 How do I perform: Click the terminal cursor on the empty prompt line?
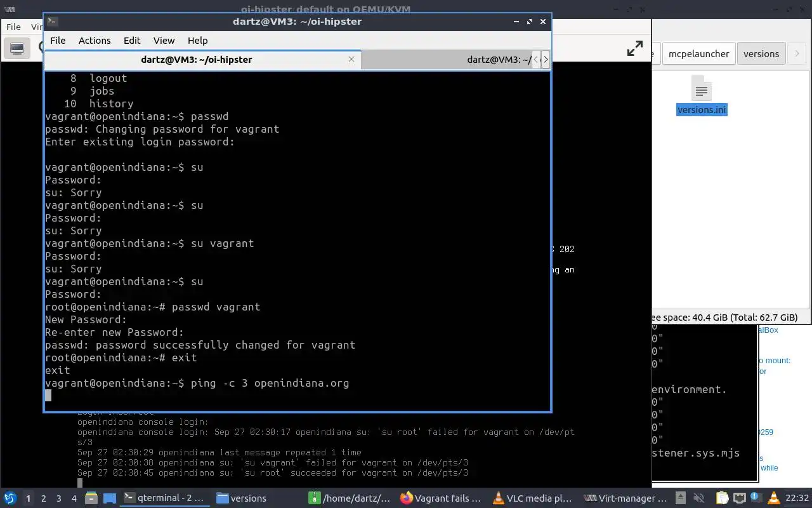[48, 396]
